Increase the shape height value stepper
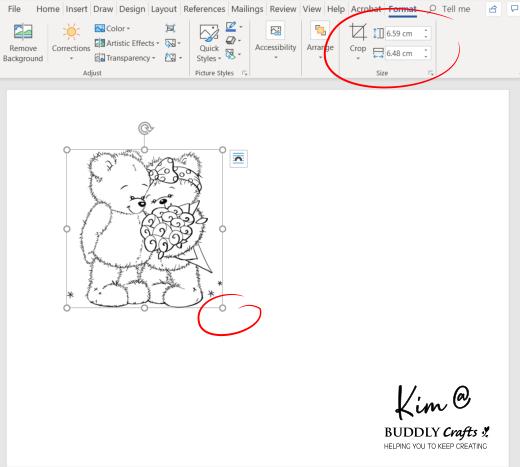The height and width of the screenshot is (467, 520). 426,30
